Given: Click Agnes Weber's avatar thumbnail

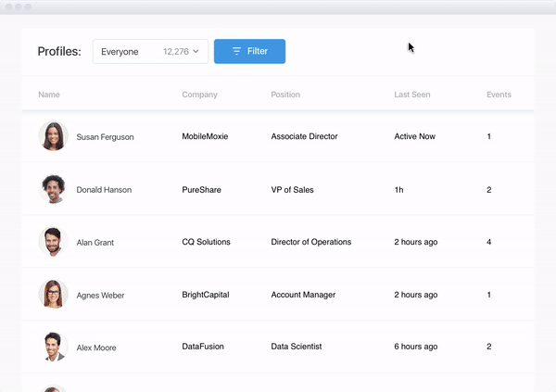Looking at the screenshot, I should point(53,294).
